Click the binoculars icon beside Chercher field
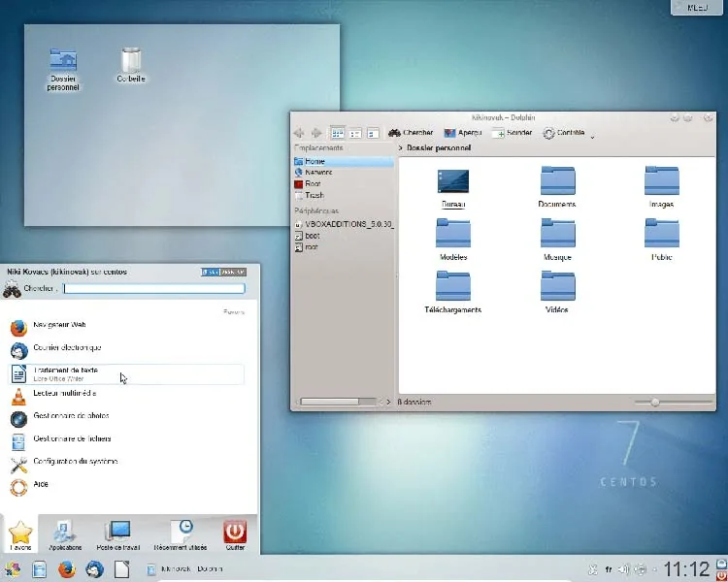Screen dimensions: 728x582 pos(12,289)
